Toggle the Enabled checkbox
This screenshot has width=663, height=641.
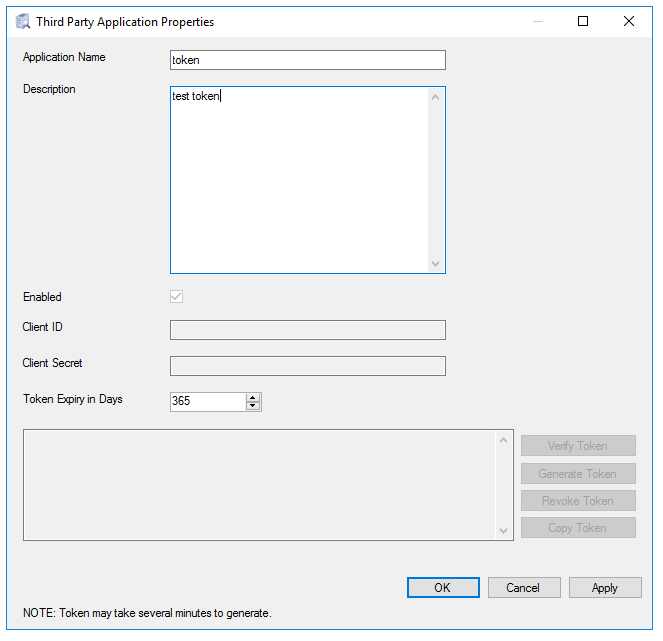click(x=177, y=297)
